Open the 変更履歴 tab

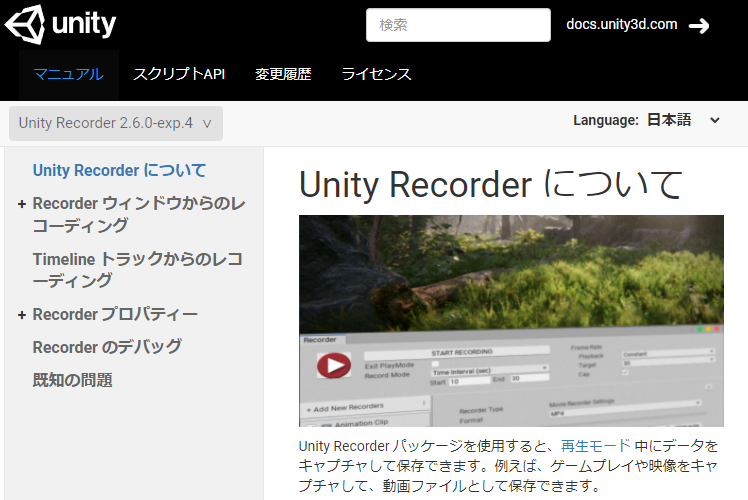point(283,74)
